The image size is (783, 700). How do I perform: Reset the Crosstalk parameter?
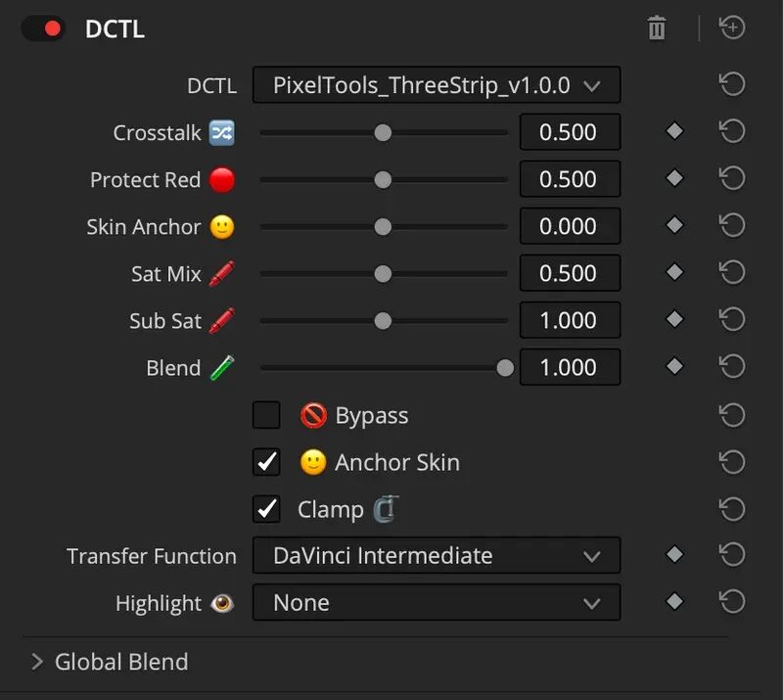coord(732,131)
